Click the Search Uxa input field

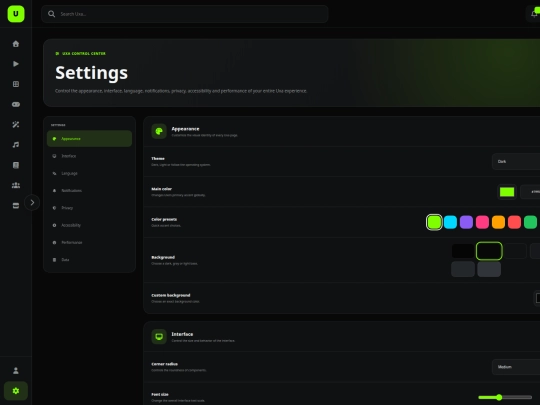click(x=185, y=14)
